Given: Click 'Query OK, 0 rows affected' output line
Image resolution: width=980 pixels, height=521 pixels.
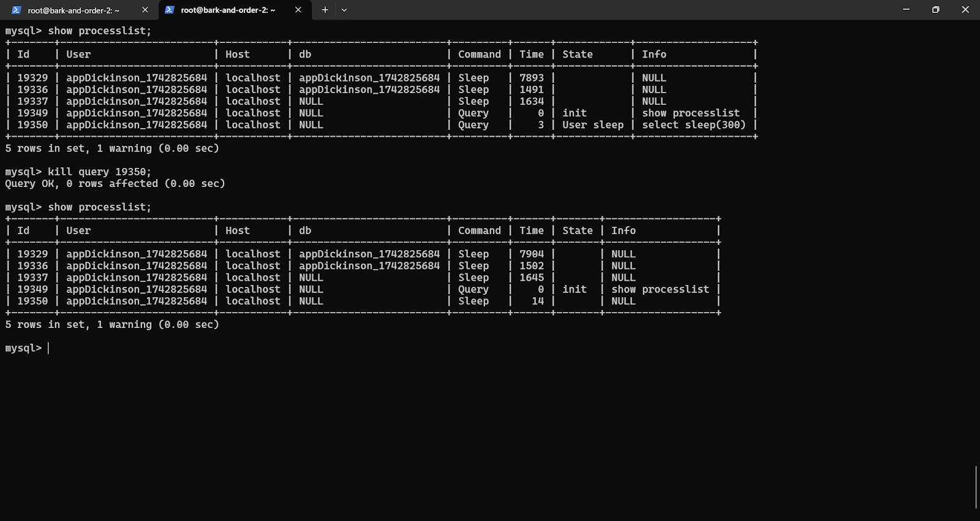Looking at the screenshot, I should click(115, 183).
